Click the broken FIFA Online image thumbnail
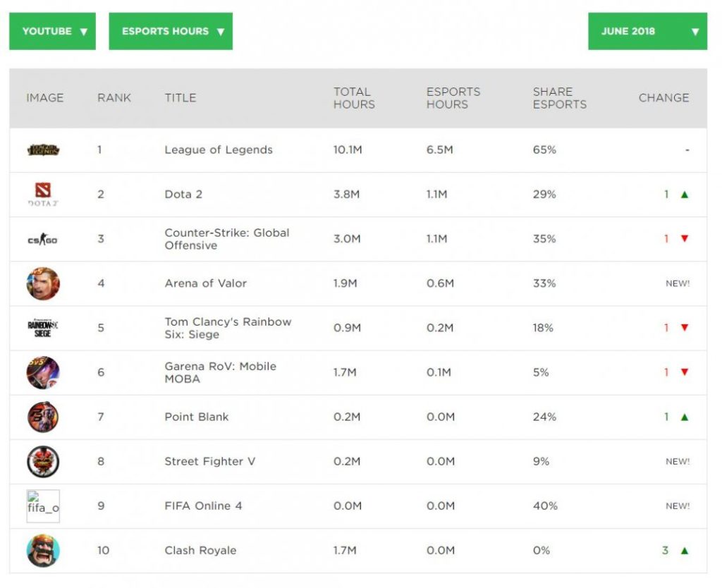Viewport: 722px width, 588px height. click(43, 506)
